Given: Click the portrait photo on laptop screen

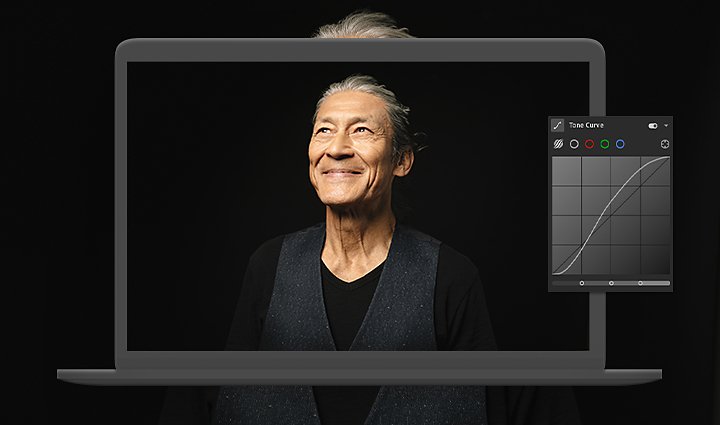Looking at the screenshot, I should click(x=358, y=206).
